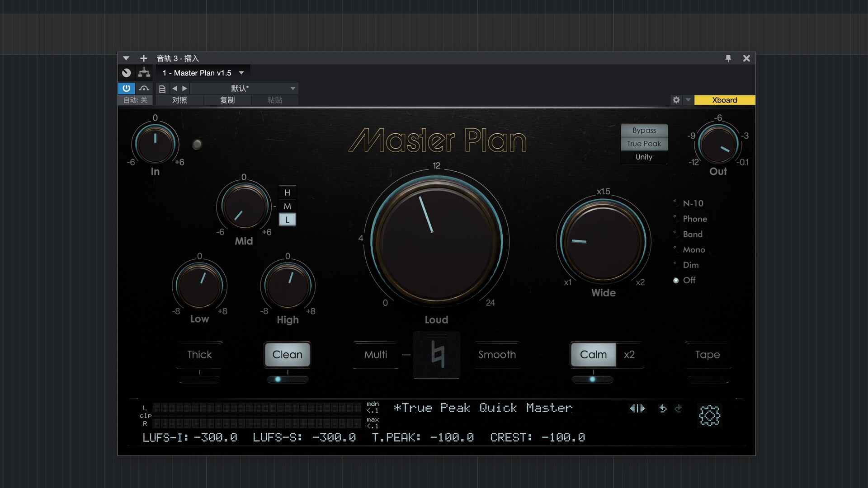Open the dotted gear settings icon in display

709,416
